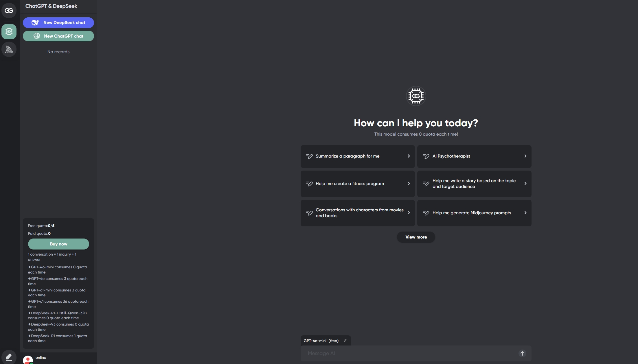This screenshot has width=638, height=364.
Task: Click the GG logo icon at top-left
Action: click(9, 11)
